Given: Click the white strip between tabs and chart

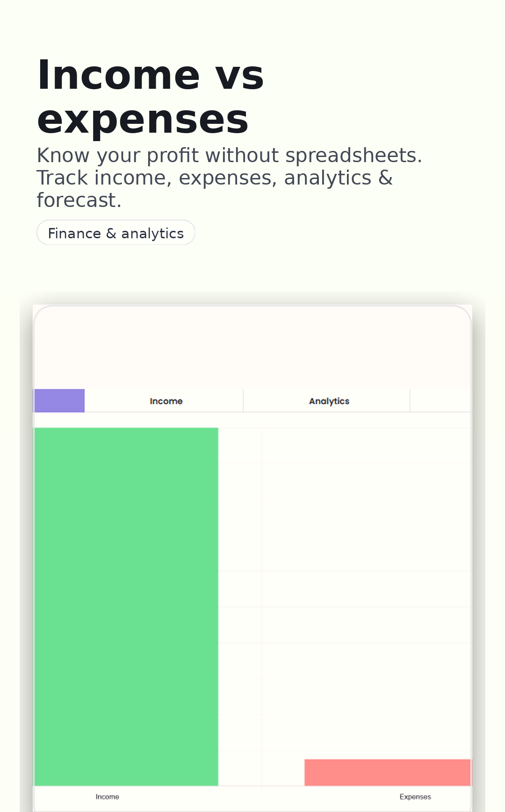Looking at the screenshot, I should tap(252, 420).
